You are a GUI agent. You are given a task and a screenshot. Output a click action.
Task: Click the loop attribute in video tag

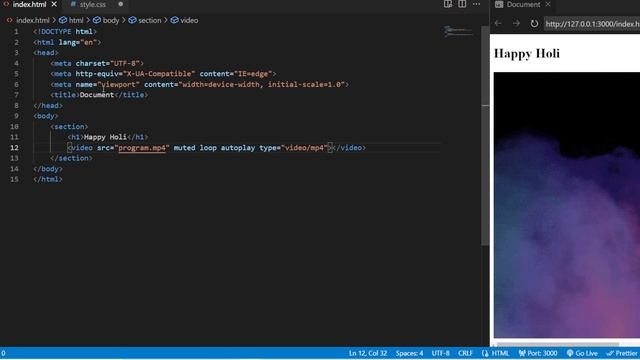tap(208, 148)
